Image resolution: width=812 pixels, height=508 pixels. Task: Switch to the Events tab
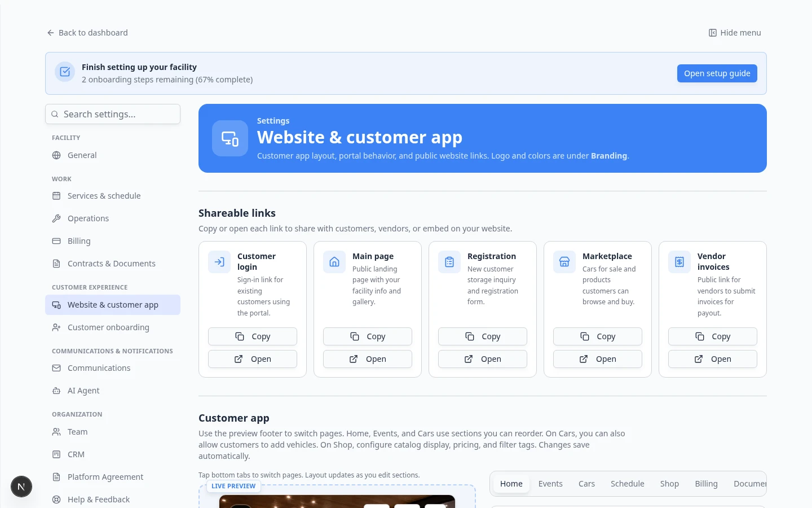pyautogui.click(x=550, y=484)
